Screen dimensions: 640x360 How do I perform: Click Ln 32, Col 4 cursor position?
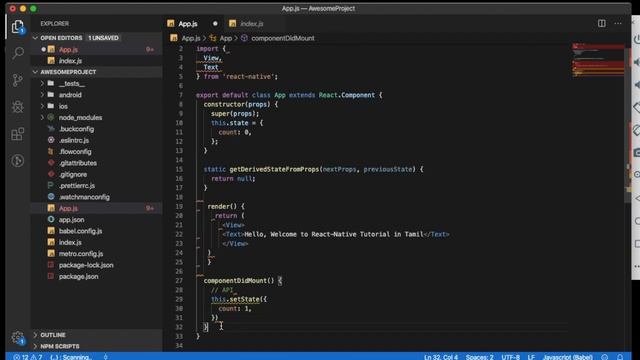(x=441, y=357)
